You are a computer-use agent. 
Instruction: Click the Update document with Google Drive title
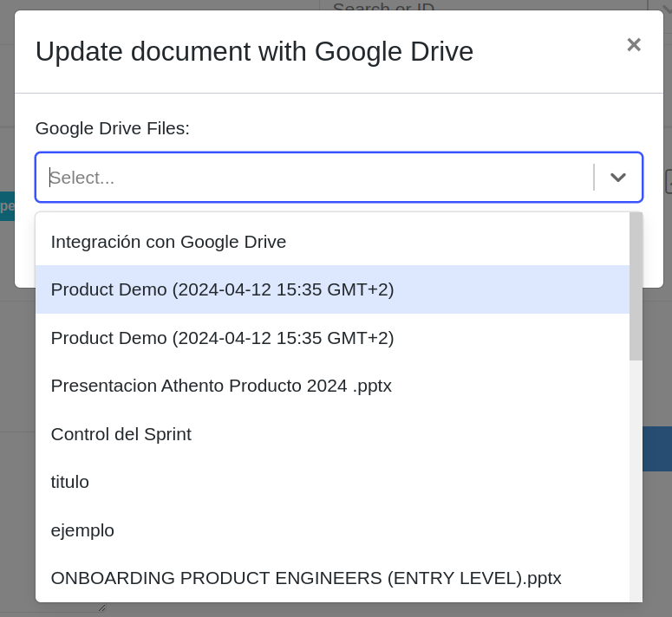click(x=254, y=52)
